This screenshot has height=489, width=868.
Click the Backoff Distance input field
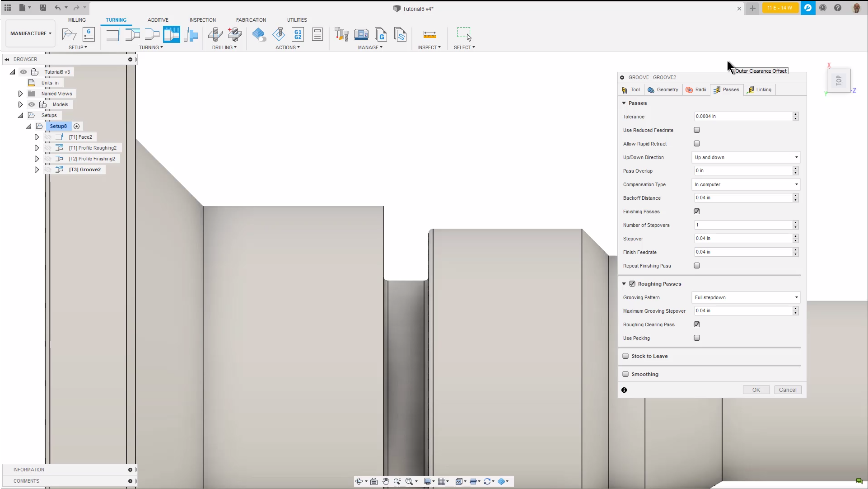743,198
